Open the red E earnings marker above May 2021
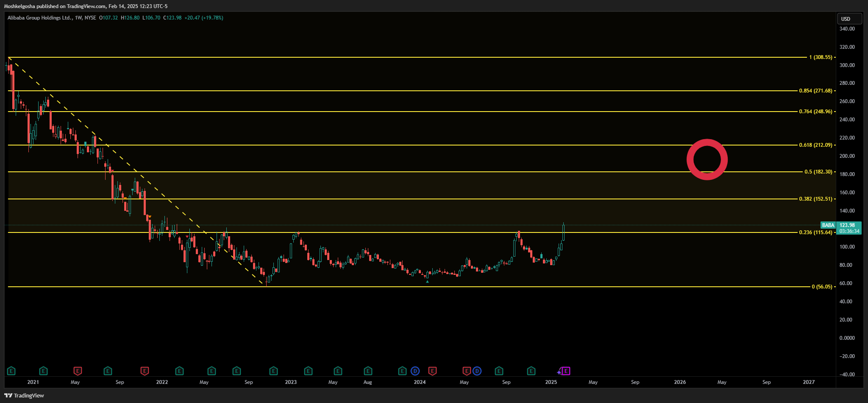The width and height of the screenshot is (868, 403). coord(78,371)
